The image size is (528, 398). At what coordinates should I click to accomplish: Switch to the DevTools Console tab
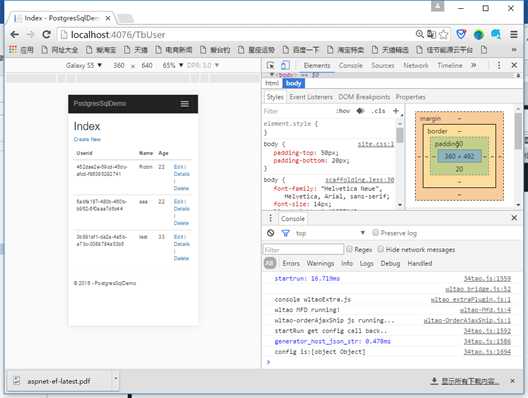(351, 65)
